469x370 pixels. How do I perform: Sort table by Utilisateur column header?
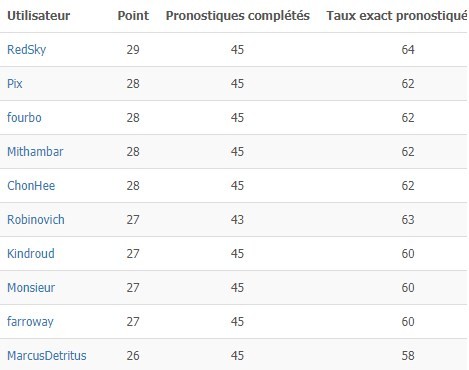39,16
